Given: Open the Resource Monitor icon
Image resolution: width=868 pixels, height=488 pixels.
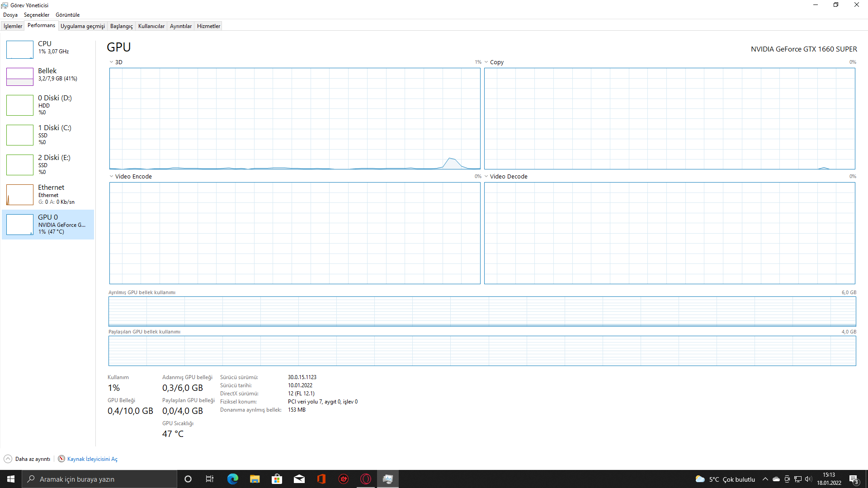Looking at the screenshot, I should click(x=61, y=459).
